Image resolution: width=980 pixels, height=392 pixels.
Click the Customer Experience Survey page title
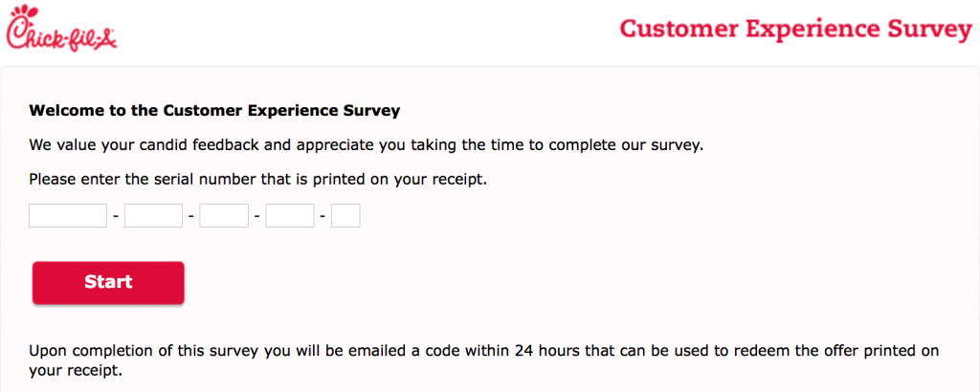point(796,29)
